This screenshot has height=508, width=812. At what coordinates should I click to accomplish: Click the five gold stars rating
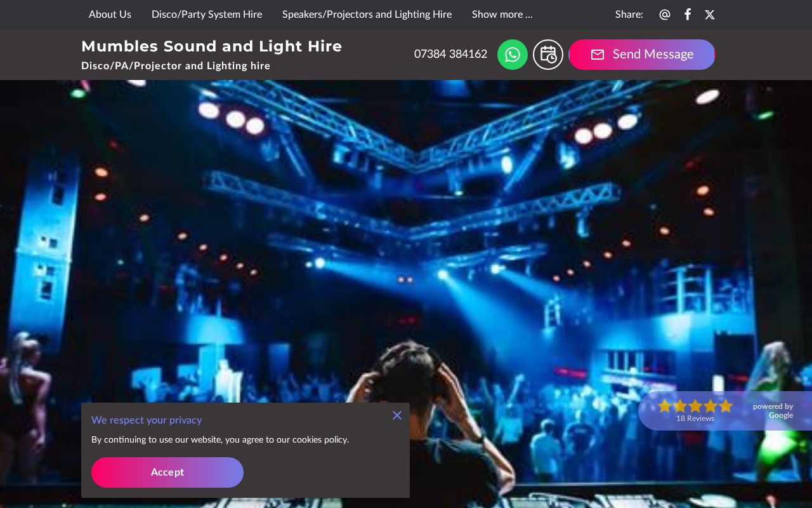[695, 406]
